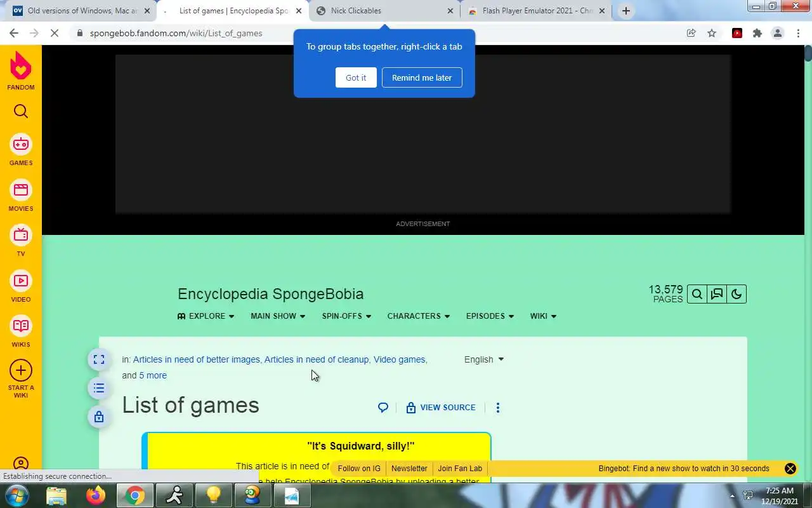This screenshot has width=812, height=508.
Task: Click the browser back arrow
Action: (x=14, y=33)
